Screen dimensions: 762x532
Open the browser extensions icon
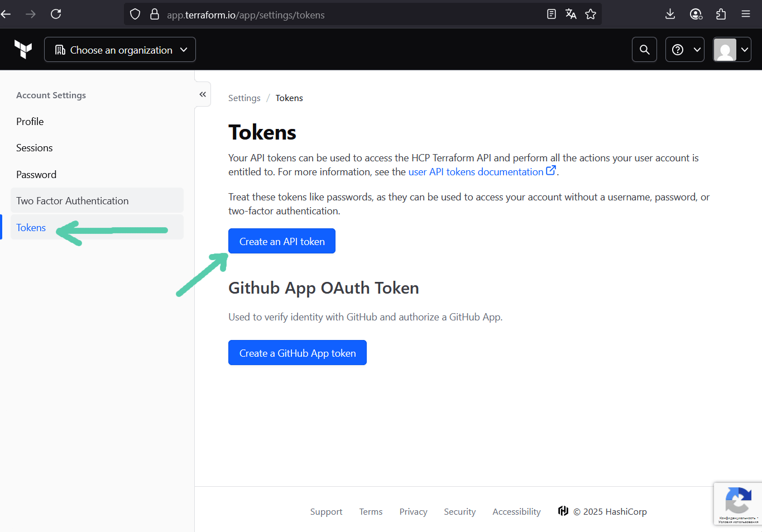[721, 14]
